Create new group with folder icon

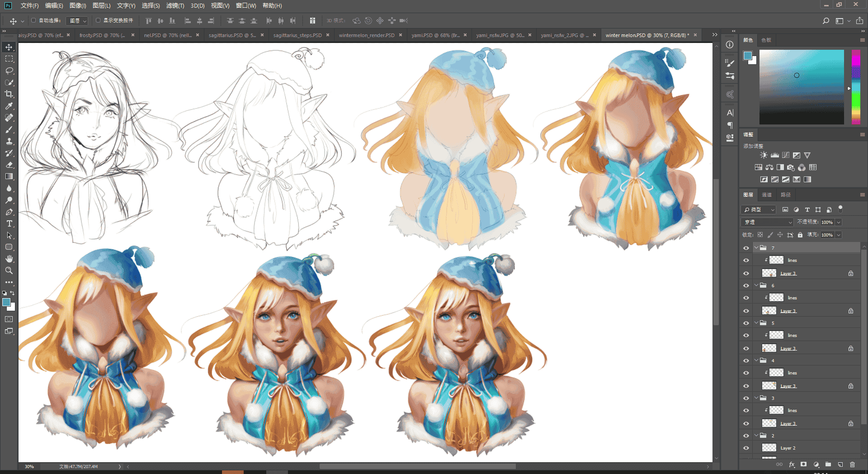828,465
